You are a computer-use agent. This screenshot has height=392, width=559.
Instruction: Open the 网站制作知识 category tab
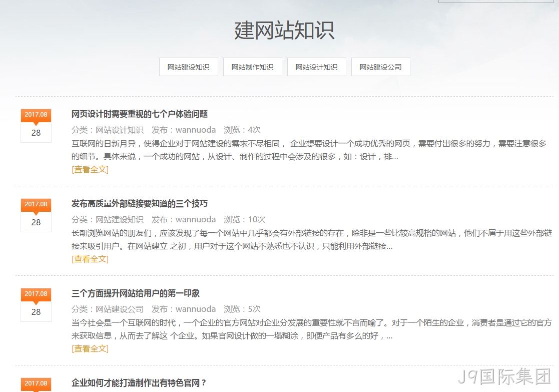pos(253,67)
